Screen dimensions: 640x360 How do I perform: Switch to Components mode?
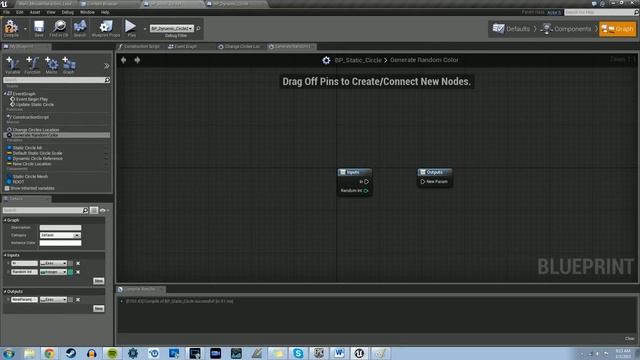(x=566, y=29)
